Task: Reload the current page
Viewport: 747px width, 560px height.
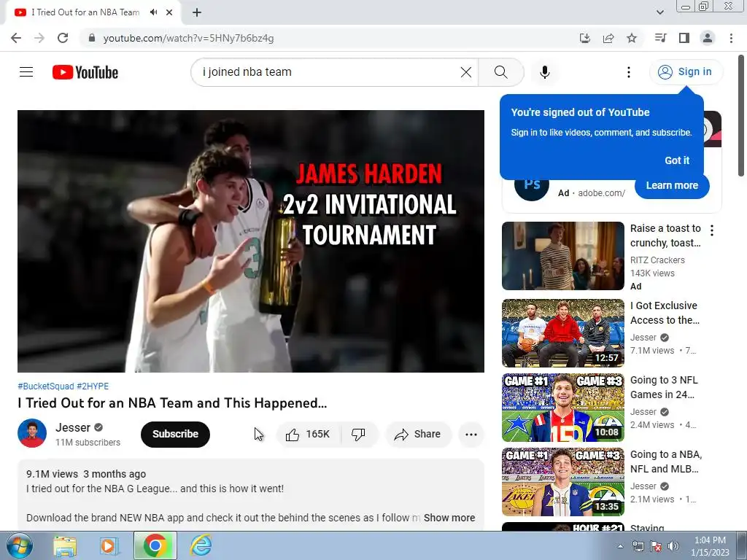Action: pos(63,38)
